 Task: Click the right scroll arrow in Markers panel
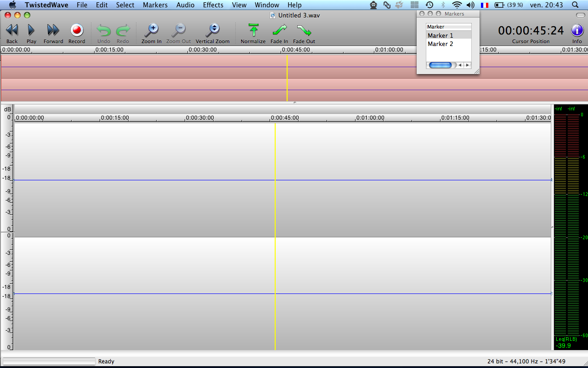pos(468,65)
